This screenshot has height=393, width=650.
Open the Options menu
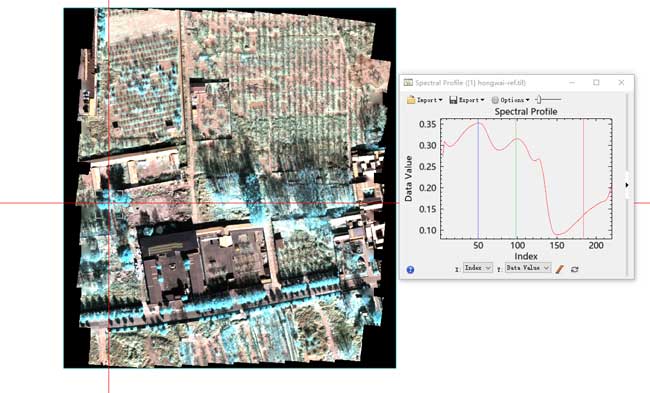[x=510, y=100]
